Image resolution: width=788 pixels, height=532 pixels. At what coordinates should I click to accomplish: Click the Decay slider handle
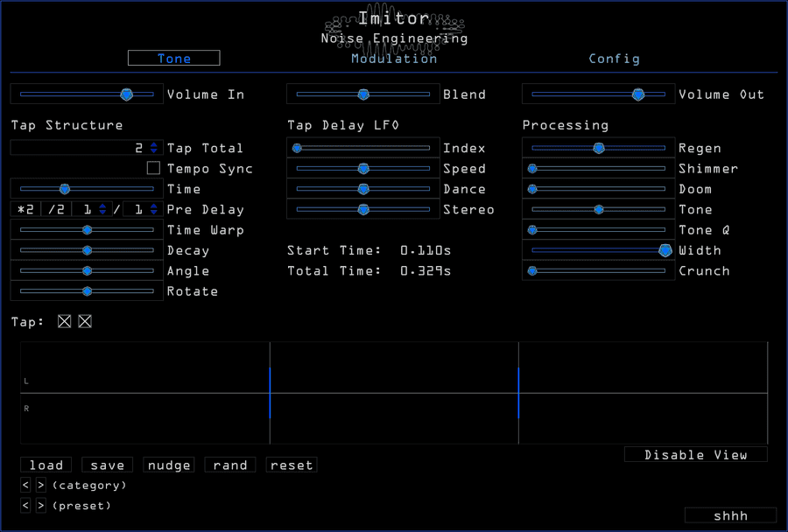(87, 250)
